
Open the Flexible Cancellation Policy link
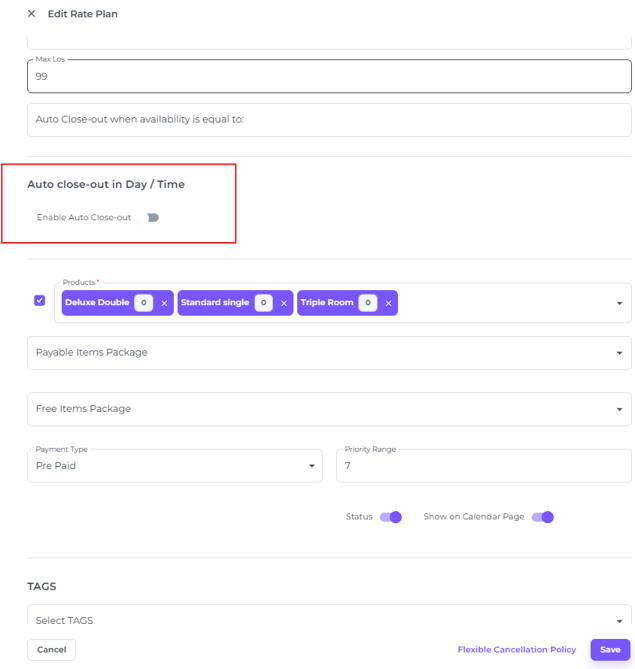tap(517, 650)
